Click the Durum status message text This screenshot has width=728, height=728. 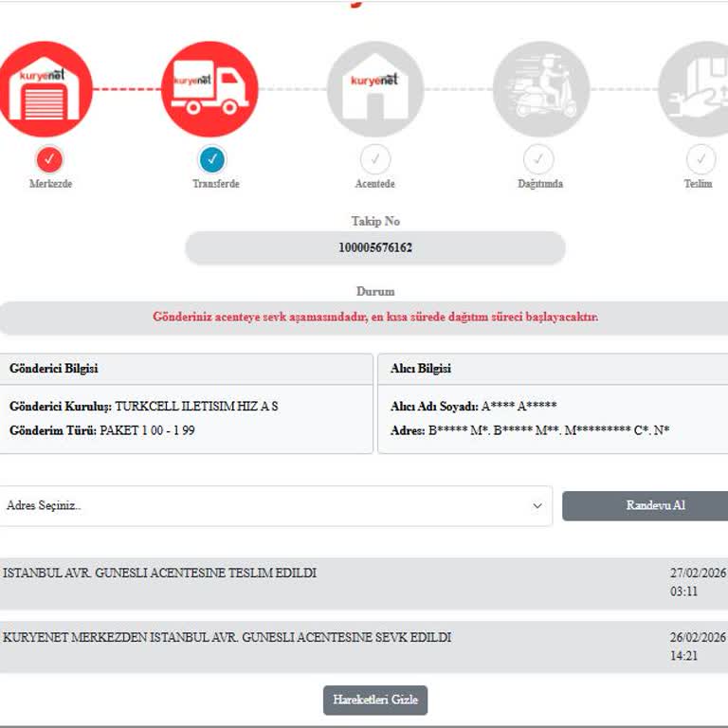[x=375, y=317]
